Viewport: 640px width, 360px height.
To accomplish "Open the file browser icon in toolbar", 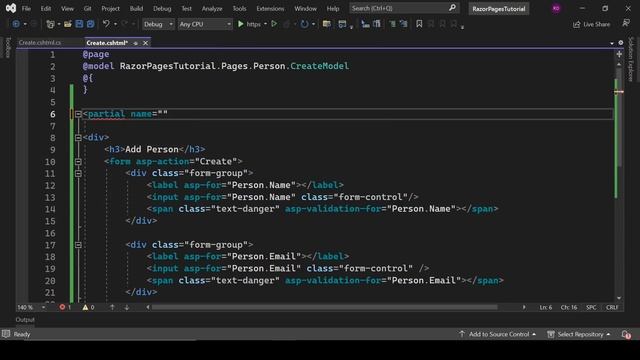I will point(327,24).
